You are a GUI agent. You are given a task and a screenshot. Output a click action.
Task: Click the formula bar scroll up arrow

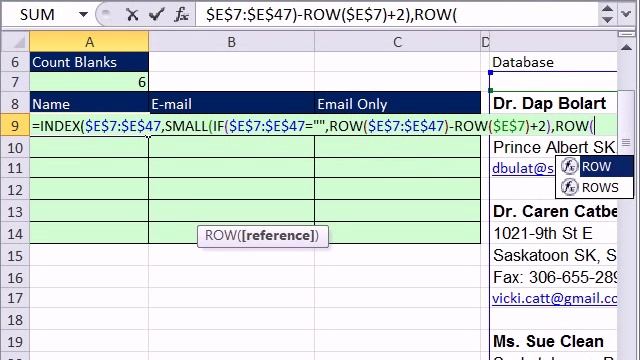(x=607, y=9)
